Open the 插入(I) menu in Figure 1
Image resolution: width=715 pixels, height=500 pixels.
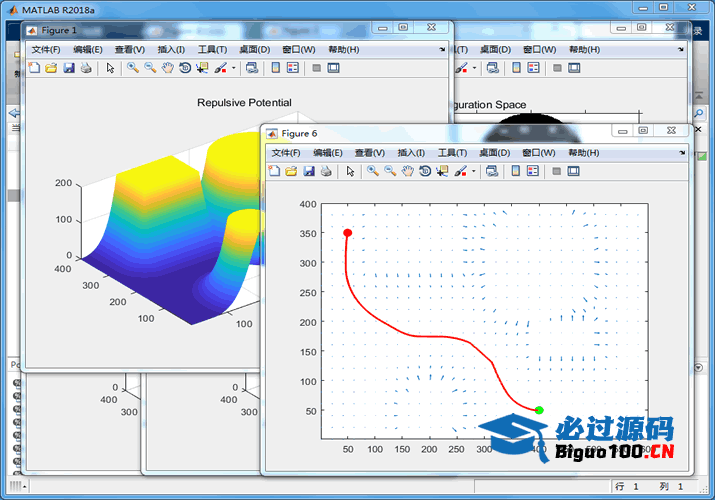tap(171, 49)
